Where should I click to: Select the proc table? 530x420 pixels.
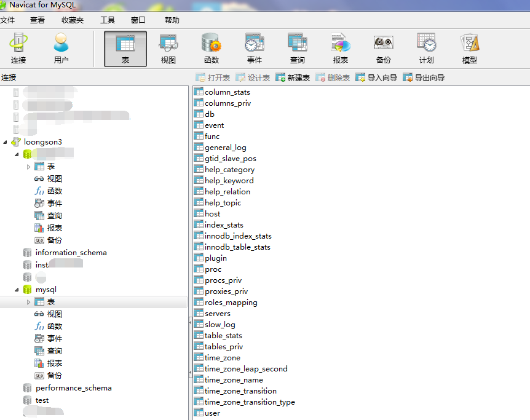(x=213, y=269)
